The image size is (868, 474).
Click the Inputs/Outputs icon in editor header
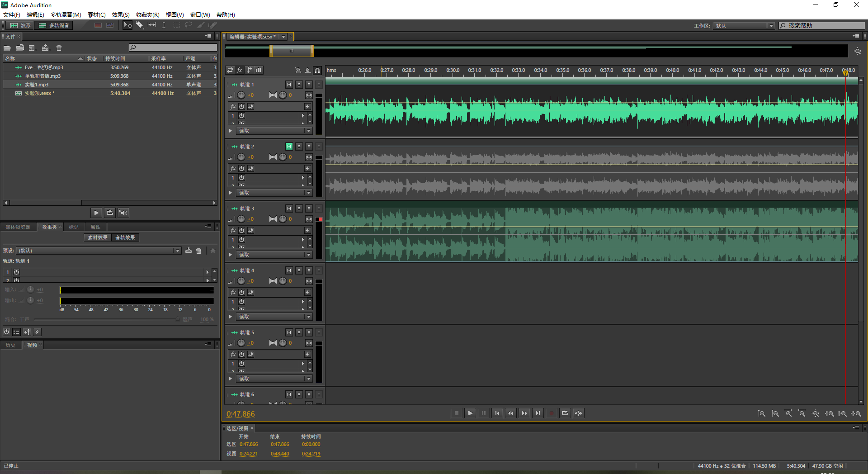[230, 70]
